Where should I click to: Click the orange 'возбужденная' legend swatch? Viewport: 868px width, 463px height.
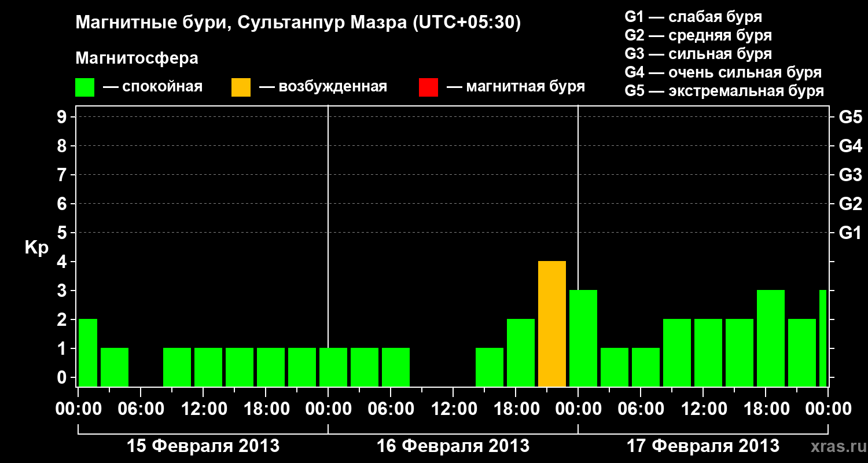(x=241, y=87)
